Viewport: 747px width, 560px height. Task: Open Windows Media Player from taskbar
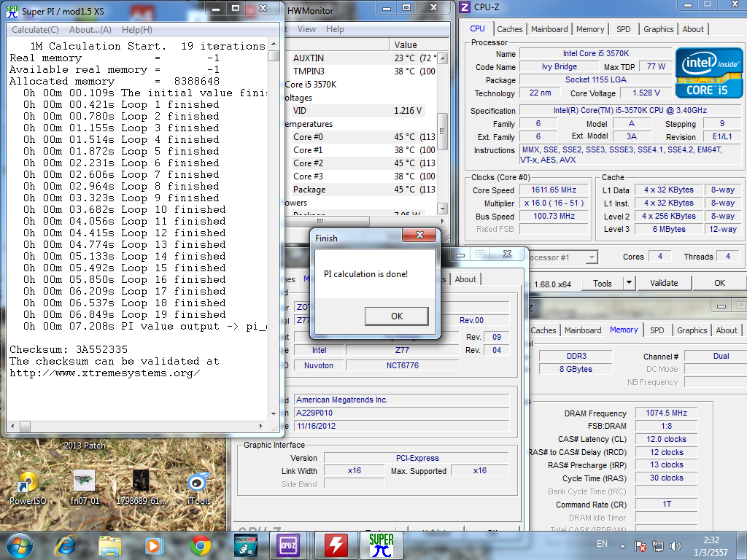(154, 545)
